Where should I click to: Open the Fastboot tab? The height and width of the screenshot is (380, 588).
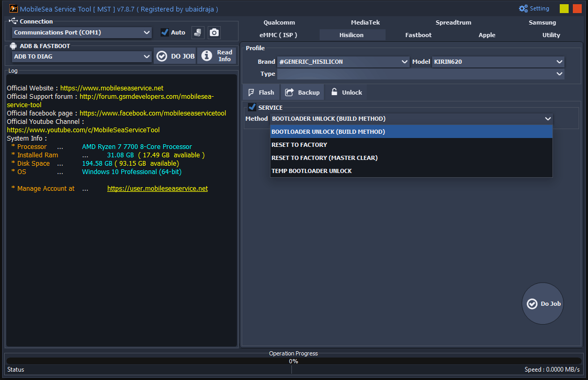pyautogui.click(x=418, y=35)
